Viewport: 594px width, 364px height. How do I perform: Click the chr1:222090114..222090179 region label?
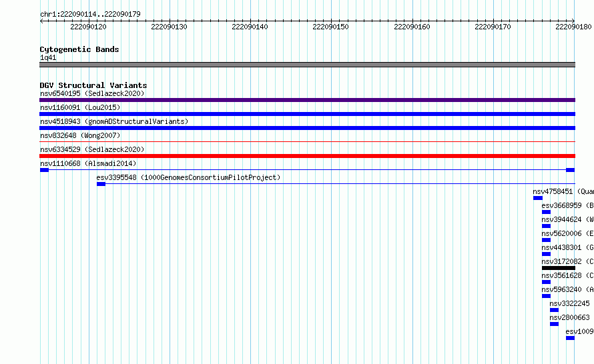[90, 14]
